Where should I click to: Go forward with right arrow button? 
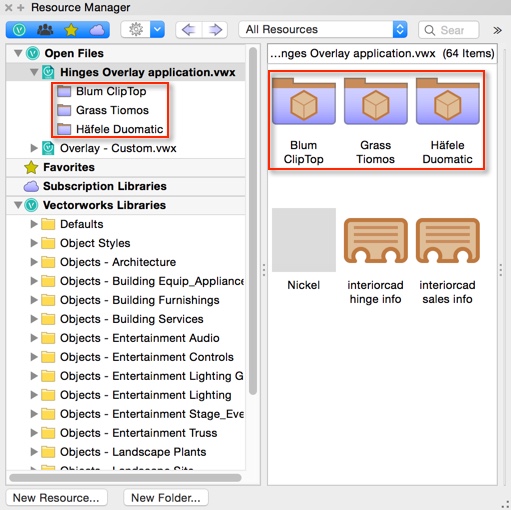[x=215, y=30]
